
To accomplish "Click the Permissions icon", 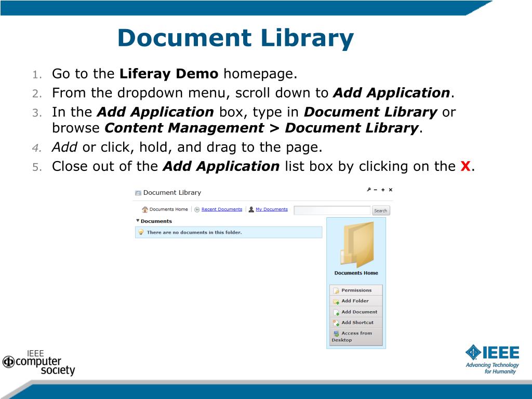I will tap(336, 290).
